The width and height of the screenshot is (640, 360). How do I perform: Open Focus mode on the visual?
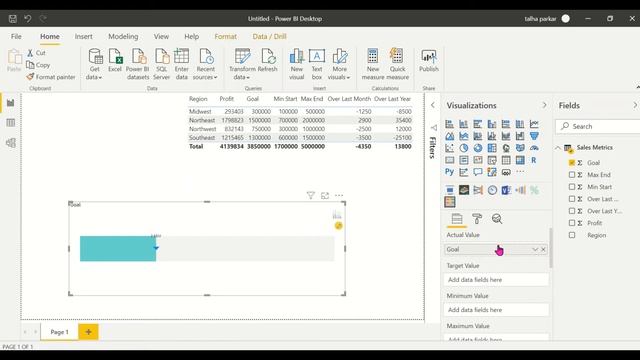[325, 196]
